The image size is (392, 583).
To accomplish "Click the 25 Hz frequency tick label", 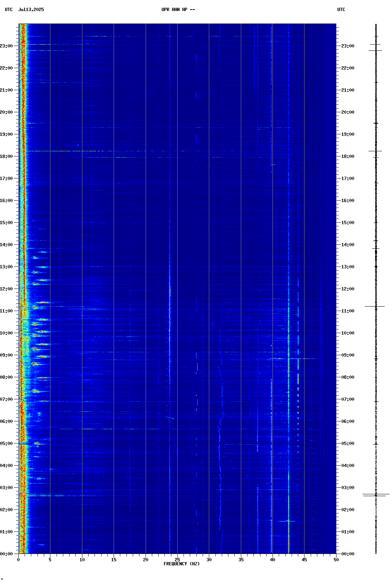I will coord(177,560).
